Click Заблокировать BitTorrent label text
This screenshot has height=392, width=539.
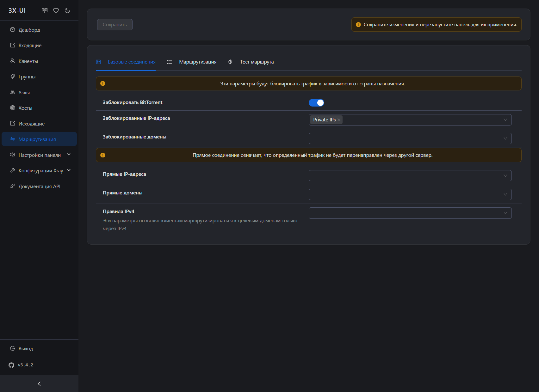coord(133,102)
